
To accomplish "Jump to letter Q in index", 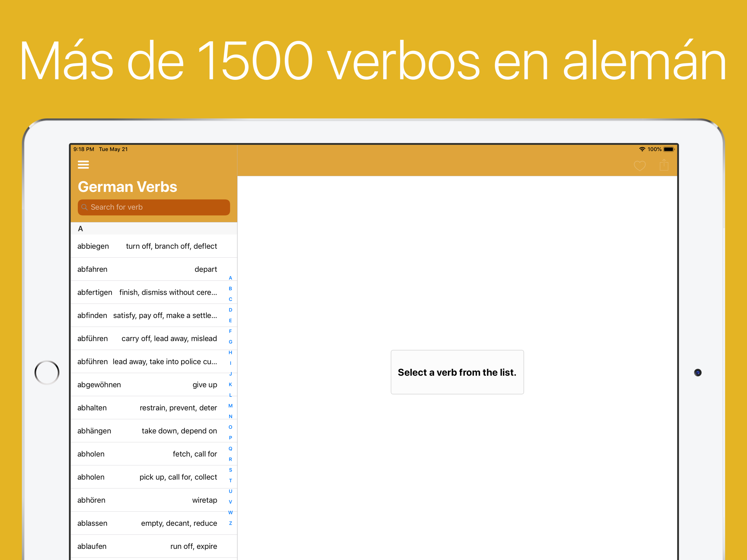I will [x=230, y=448].
